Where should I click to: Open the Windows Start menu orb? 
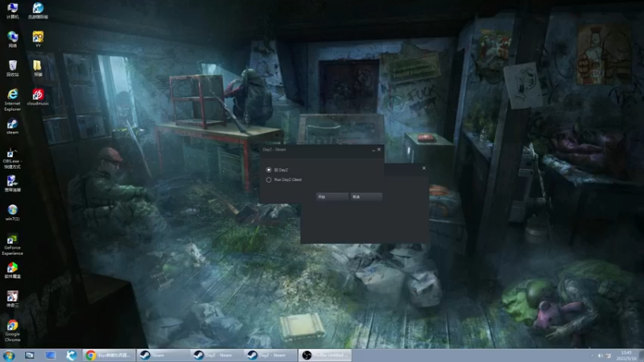coord(9,355)
